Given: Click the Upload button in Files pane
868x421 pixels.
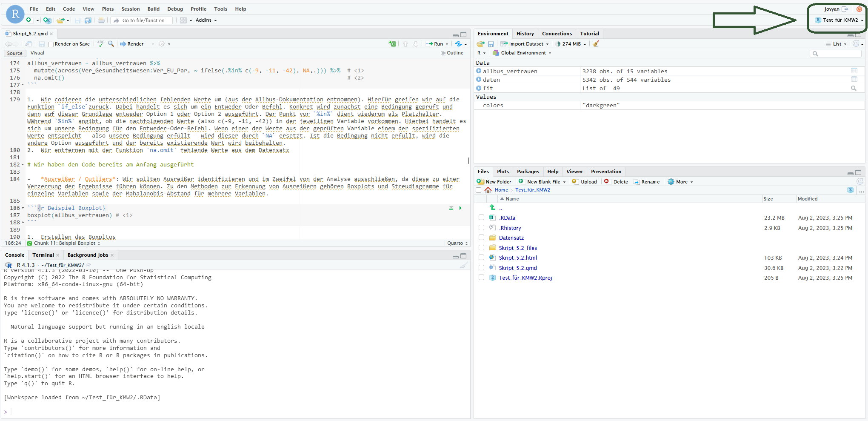Looking at the screenshot, I should 584,182.
